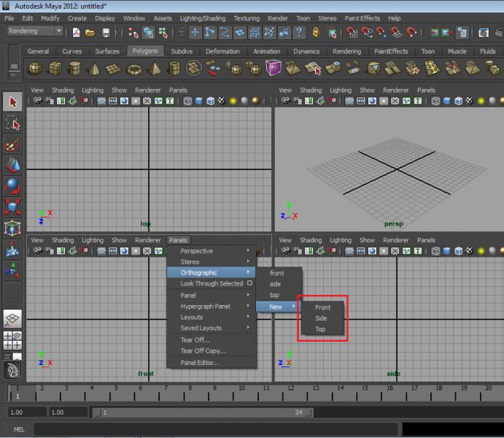
Task: Switch to four view layout icon
Action: click(13, 340)
